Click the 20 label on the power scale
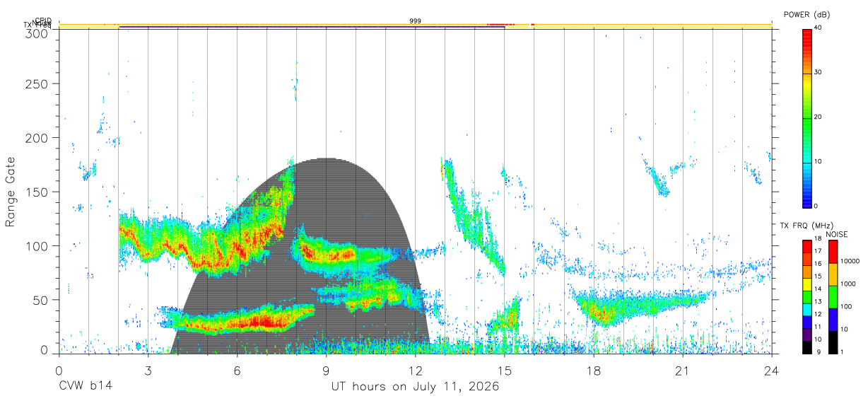The height and width of the screenshot is (401, 868). [819, 117]
